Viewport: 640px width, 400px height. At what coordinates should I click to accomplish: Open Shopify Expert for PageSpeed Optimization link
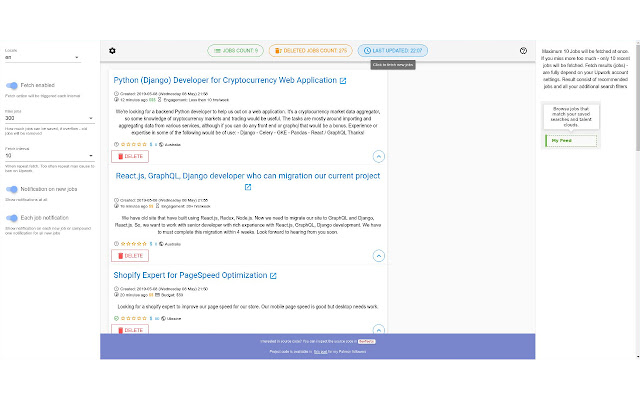pos(190,276)
